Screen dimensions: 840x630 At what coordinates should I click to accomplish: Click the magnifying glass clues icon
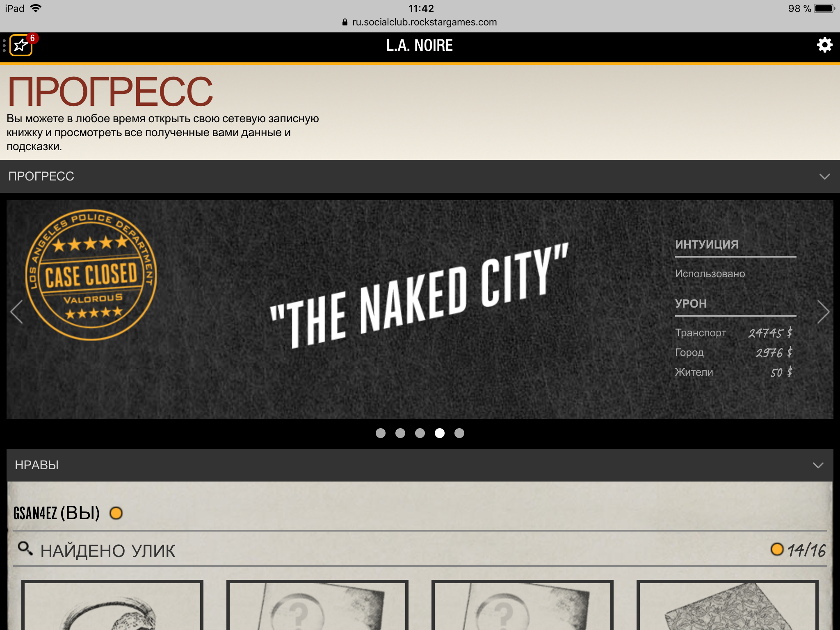click(25, 549)
